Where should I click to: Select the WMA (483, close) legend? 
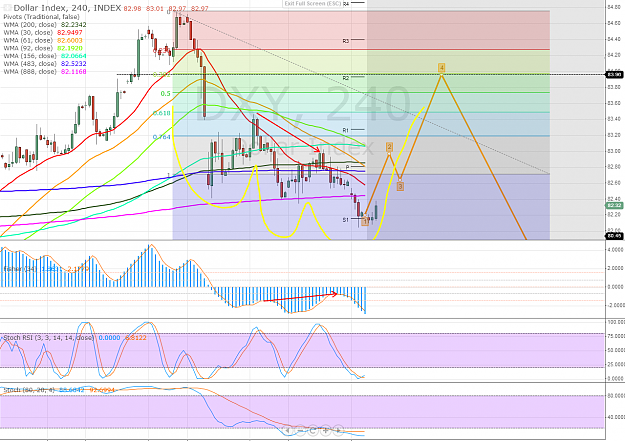coord(30,64)
